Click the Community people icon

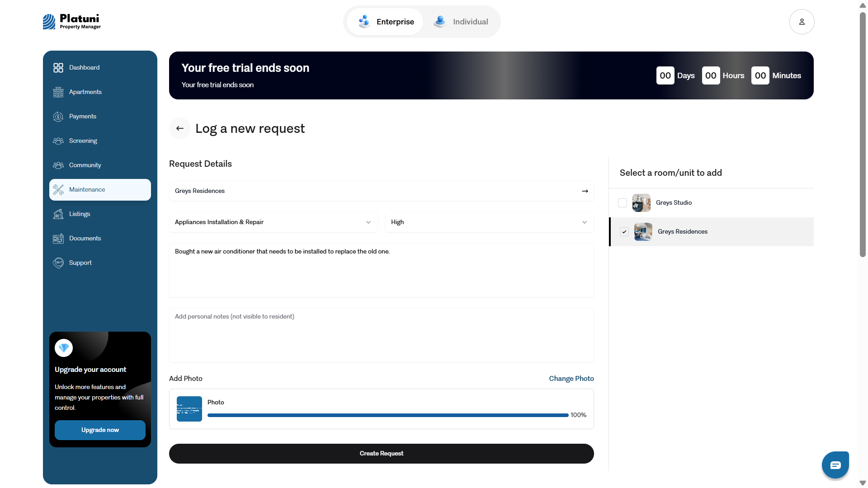[x=58, y=165]
